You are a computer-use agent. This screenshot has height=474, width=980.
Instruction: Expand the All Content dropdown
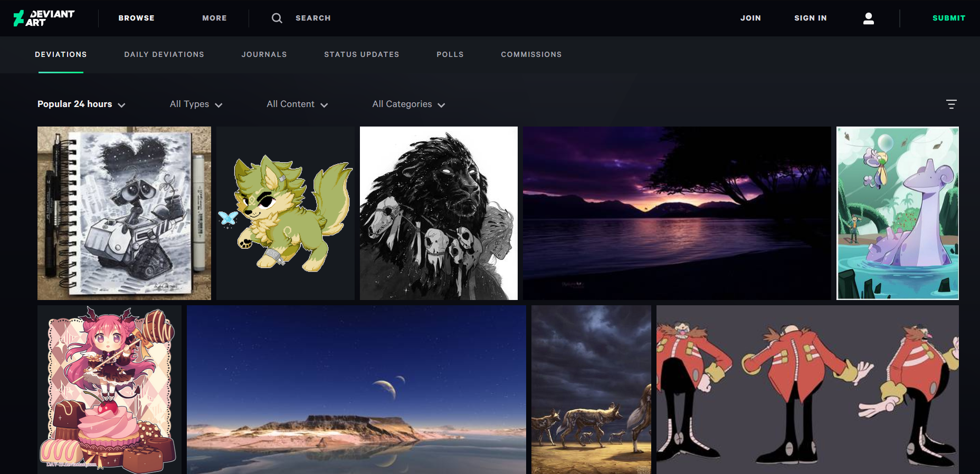(297, 104)
